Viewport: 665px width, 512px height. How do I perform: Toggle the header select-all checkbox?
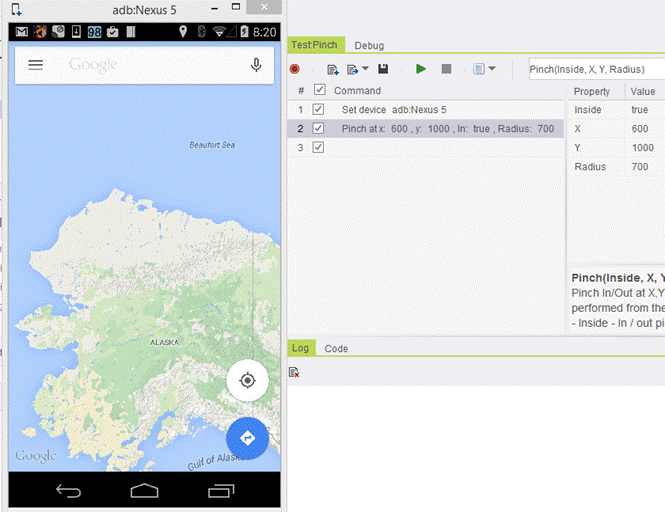[319, 90]
